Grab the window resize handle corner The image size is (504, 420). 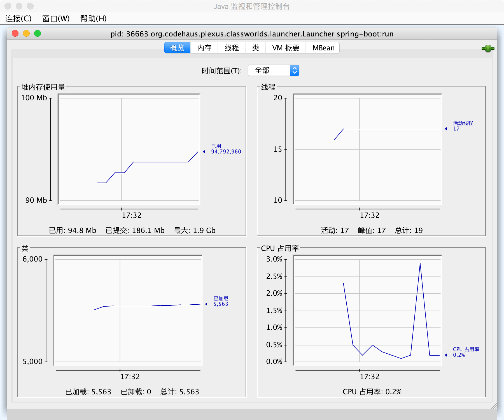pyautogui.click(x=494, y=406)
